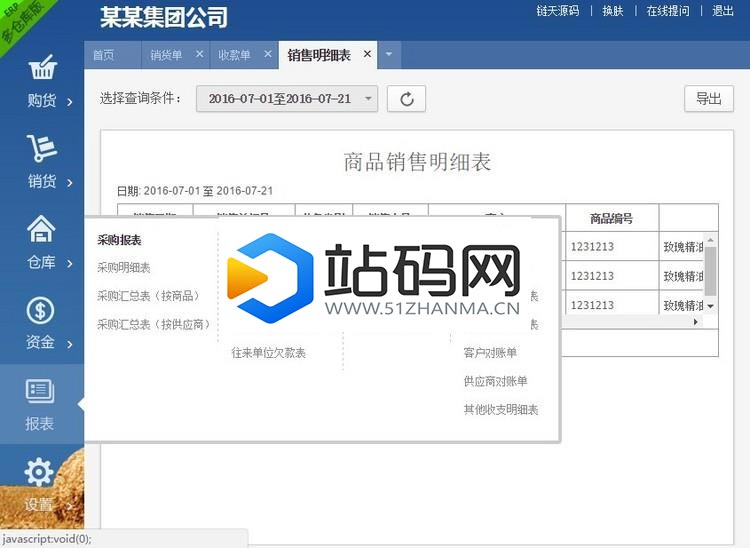The height and width of the screenshot is (548, 750).
Task: Click the refresh query icon button
Action: click(x=406, y=99)
